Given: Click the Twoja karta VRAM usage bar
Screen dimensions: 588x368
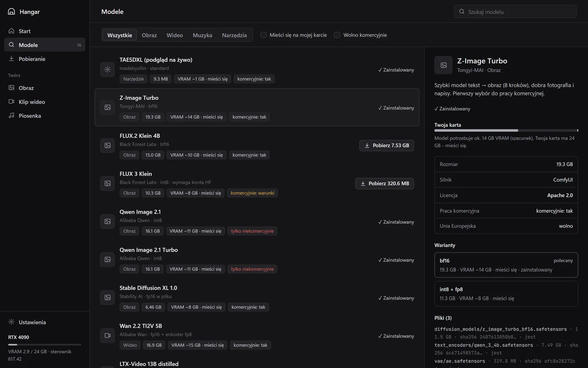Looking at the screenshot, I should click(506, 130).
